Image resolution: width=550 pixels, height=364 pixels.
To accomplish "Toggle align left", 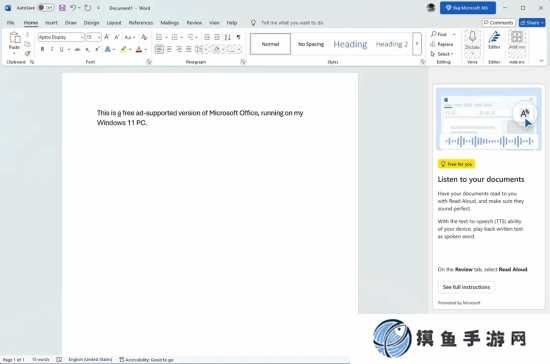I will 159,49.
